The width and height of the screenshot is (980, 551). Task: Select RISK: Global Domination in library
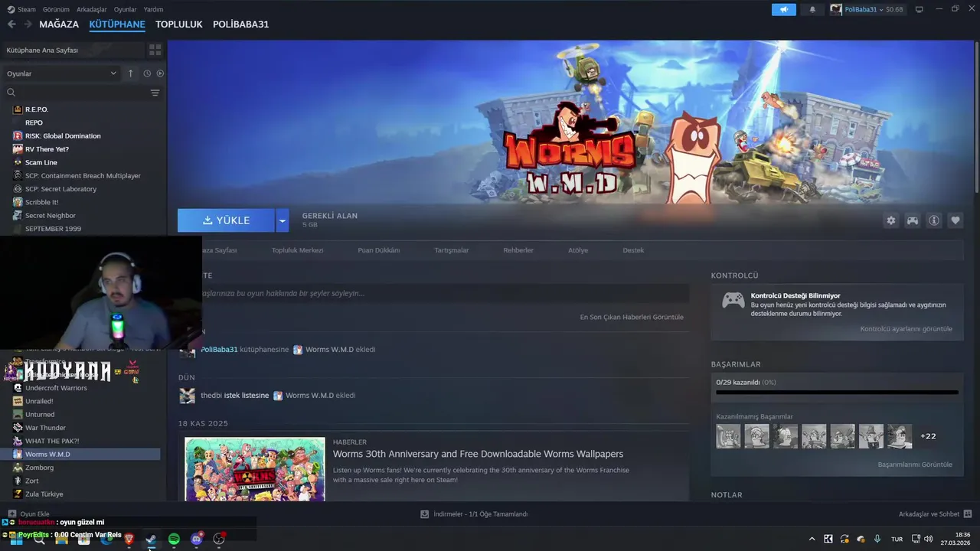pos(63,135)
